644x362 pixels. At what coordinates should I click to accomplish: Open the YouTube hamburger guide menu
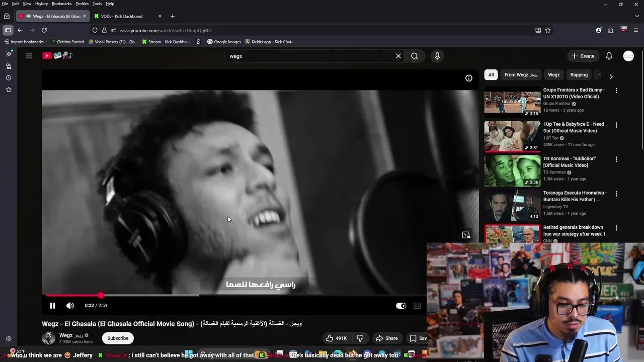tap(29, 56)
